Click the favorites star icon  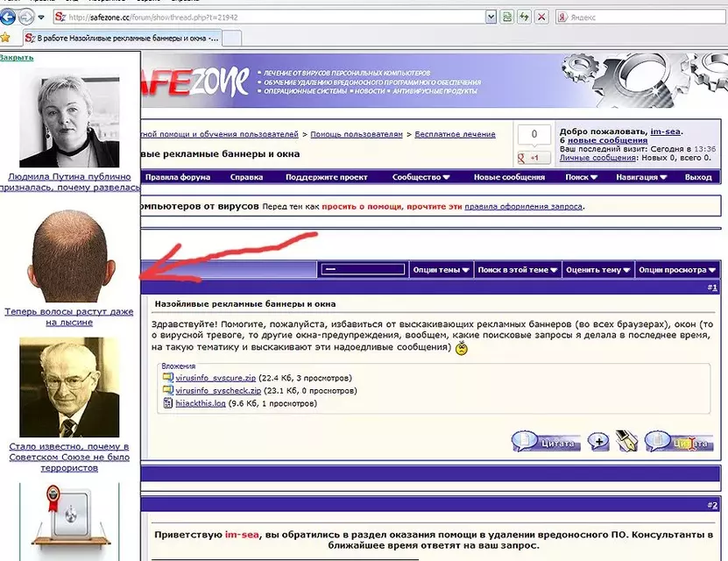4,37
